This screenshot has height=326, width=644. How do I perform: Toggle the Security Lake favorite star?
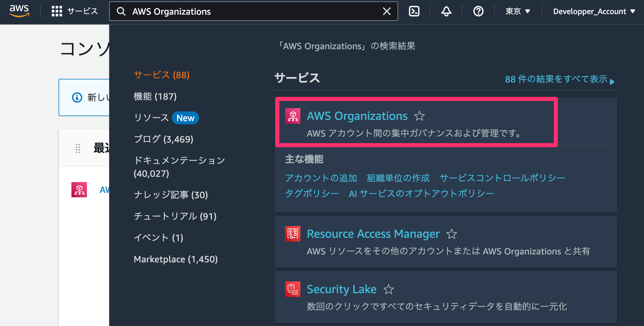388,289
